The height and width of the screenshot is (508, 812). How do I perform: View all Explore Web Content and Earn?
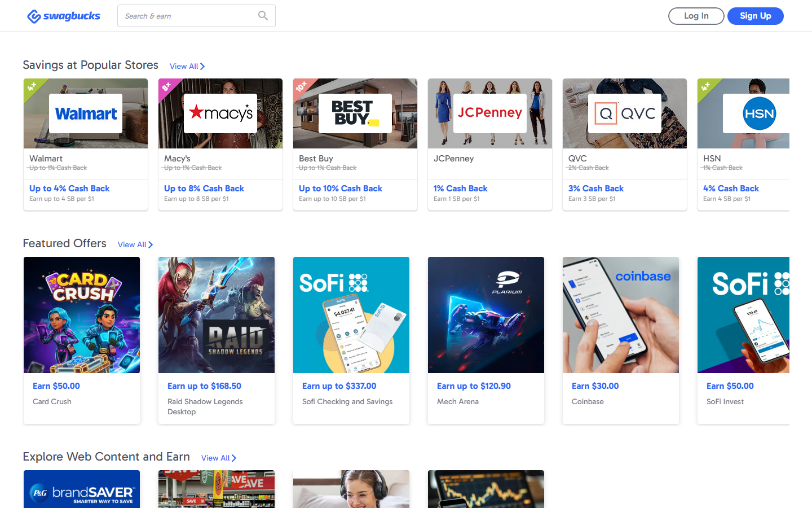tap(219, 458)
